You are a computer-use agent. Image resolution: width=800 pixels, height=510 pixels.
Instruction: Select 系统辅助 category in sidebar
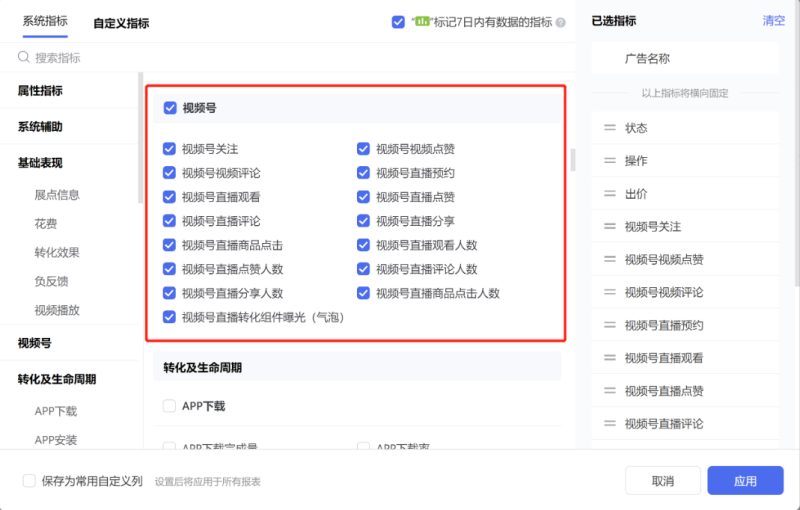tap(40, 126)
